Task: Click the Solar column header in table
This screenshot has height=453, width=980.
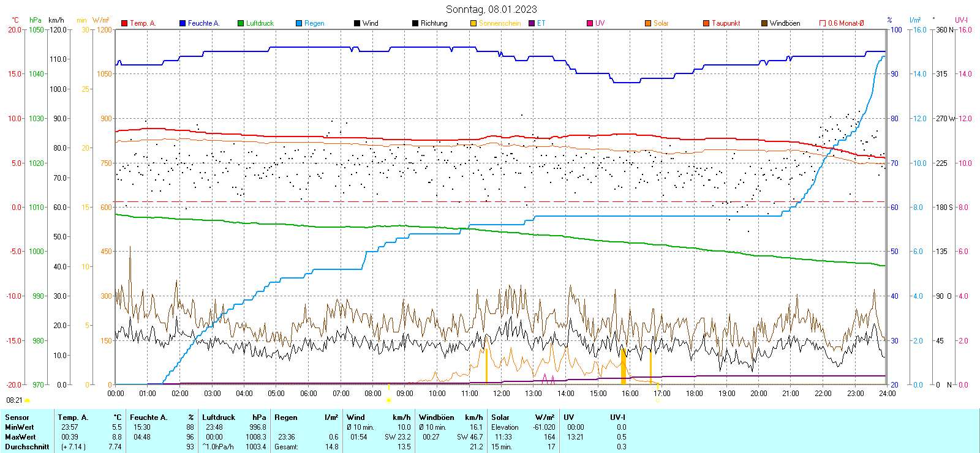Action: pos(500,417)
